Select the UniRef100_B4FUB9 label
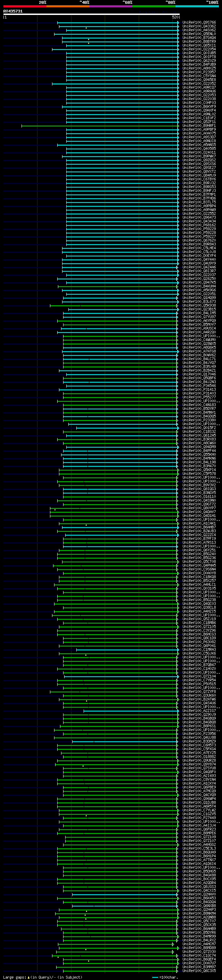The height and width of the screenshot is (980, 222). point(199,64)
